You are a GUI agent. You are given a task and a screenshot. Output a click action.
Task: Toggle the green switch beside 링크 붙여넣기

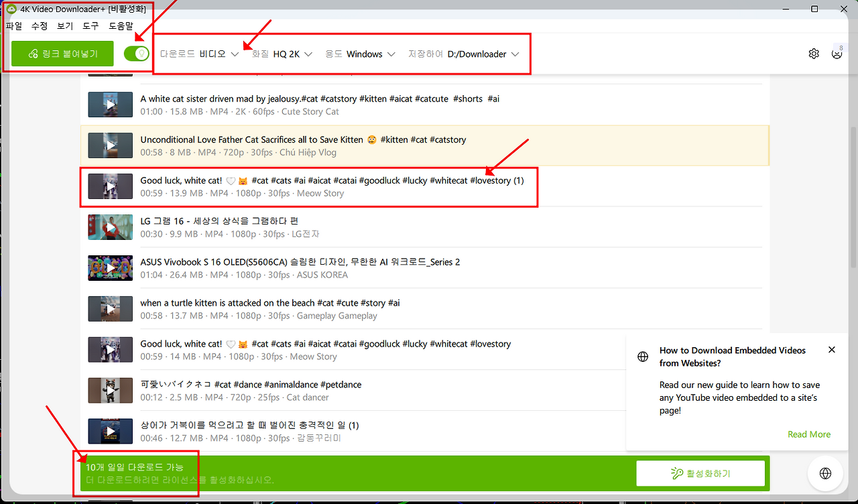[136, 53]
